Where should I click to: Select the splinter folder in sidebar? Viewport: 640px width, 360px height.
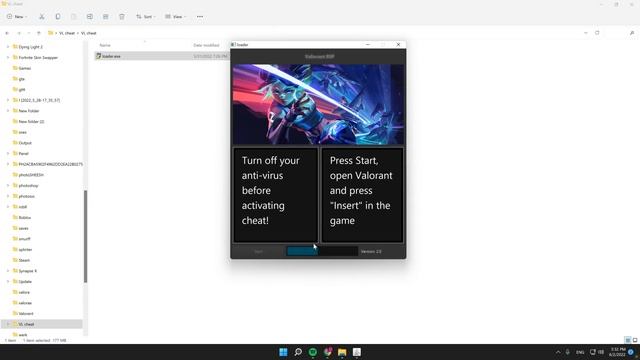[25, 249]
